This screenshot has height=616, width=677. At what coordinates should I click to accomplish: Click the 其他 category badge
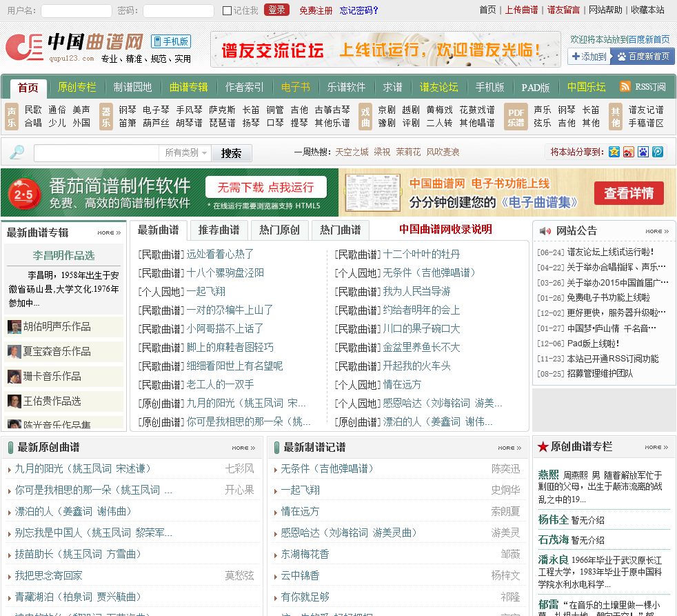pos(615,117)
